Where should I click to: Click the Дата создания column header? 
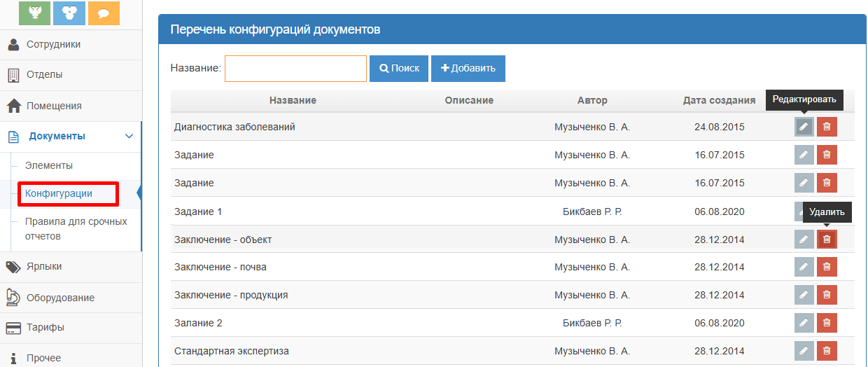[719, 100]
